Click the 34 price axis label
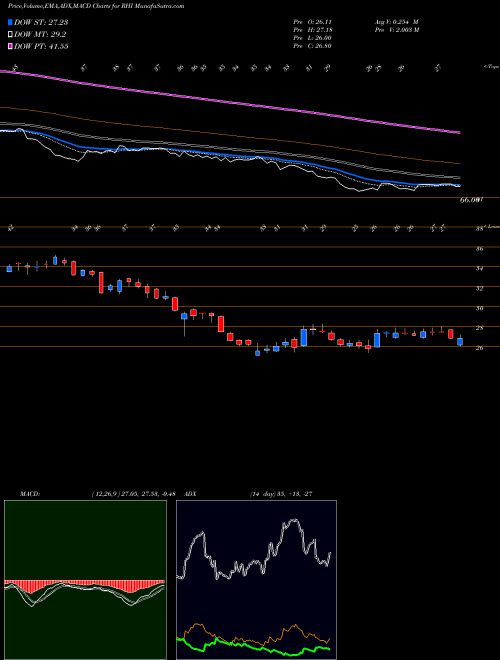The image size is (500, 660). pos(479,269)
